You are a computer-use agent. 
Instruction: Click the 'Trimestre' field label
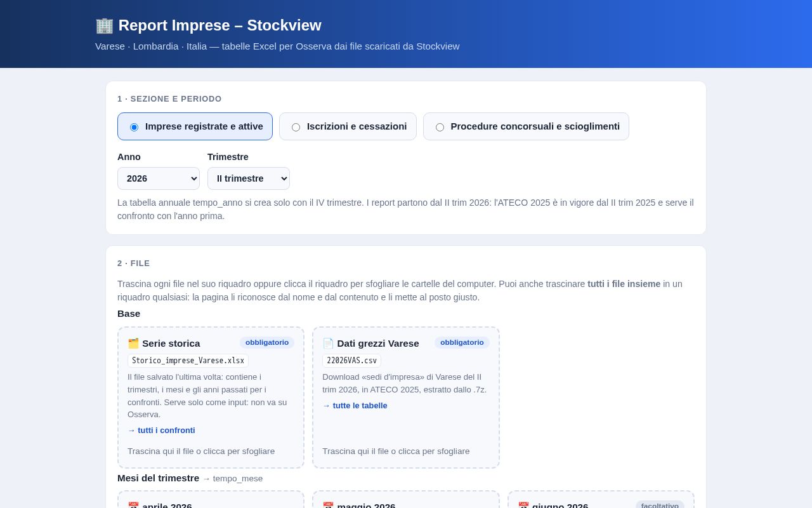pyautogui.click(x=228, y=157)
